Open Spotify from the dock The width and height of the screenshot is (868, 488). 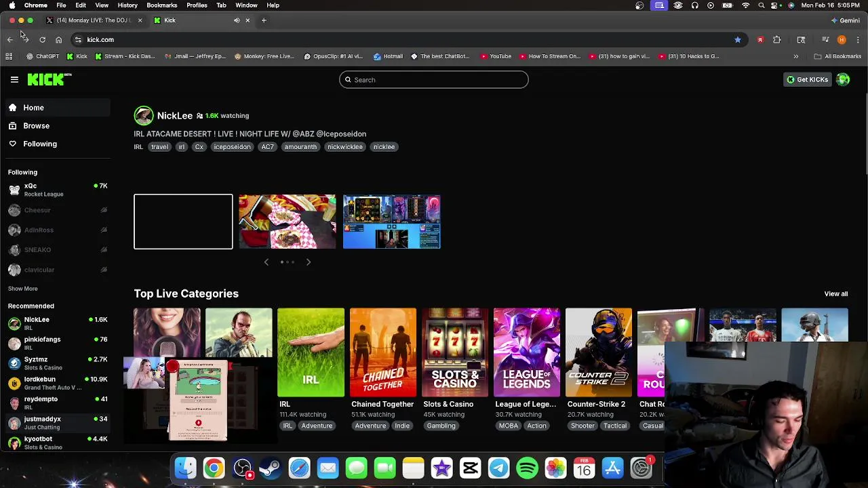pos(527,468)
